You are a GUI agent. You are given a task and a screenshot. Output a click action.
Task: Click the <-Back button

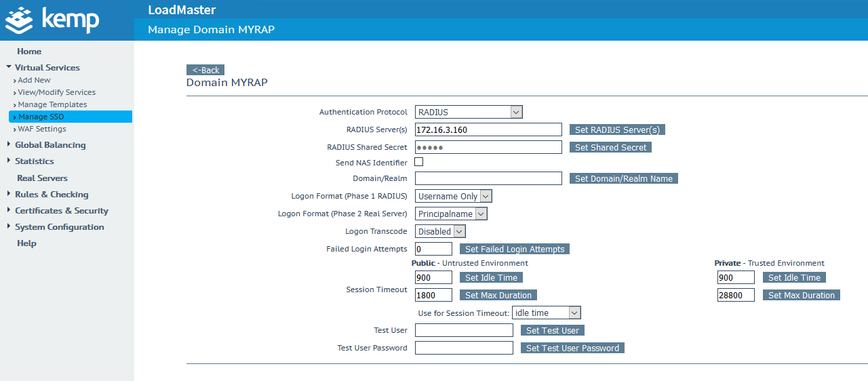pos(205,70)
